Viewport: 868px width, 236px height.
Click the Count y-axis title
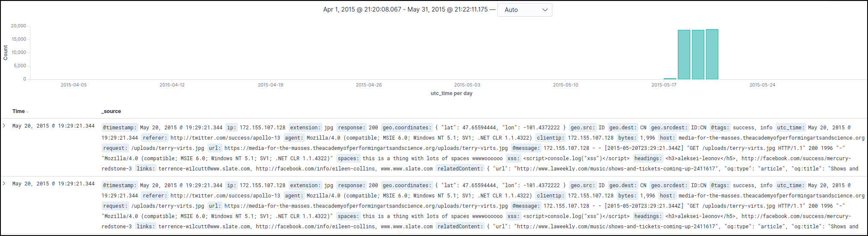click(x=6, y=53)
